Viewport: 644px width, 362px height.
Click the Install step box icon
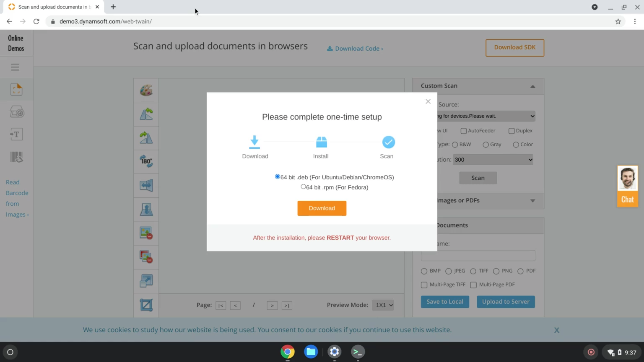(322, 142)
